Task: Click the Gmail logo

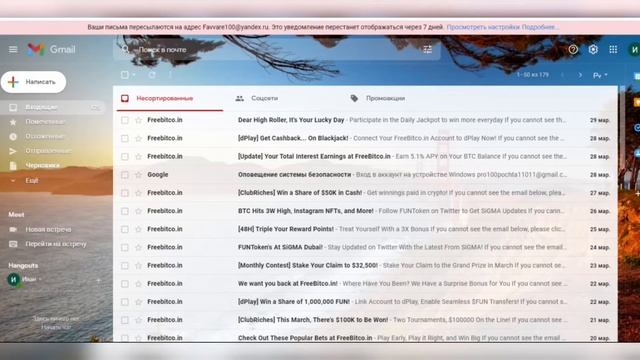Action: (x=51, y=49)
